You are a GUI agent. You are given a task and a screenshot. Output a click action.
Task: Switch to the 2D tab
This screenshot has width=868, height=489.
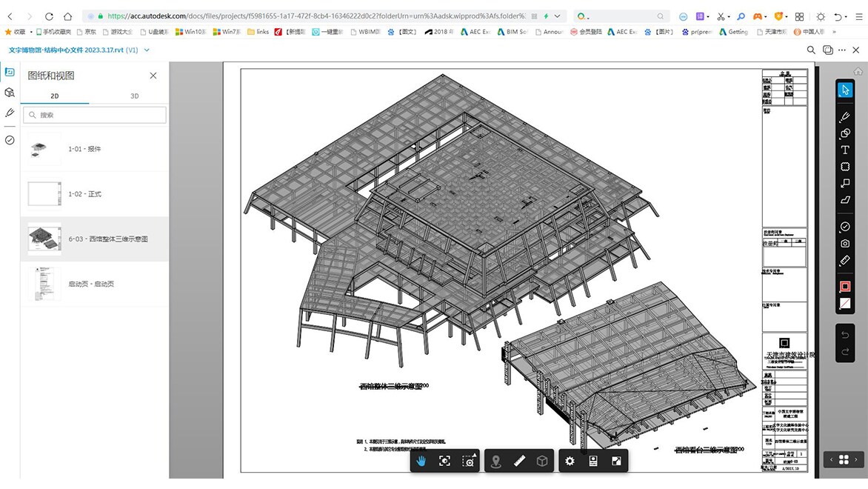55,96
